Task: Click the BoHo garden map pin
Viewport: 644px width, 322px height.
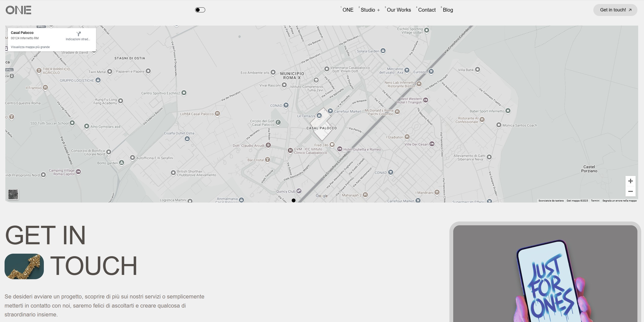Action: tap(122, 163)
